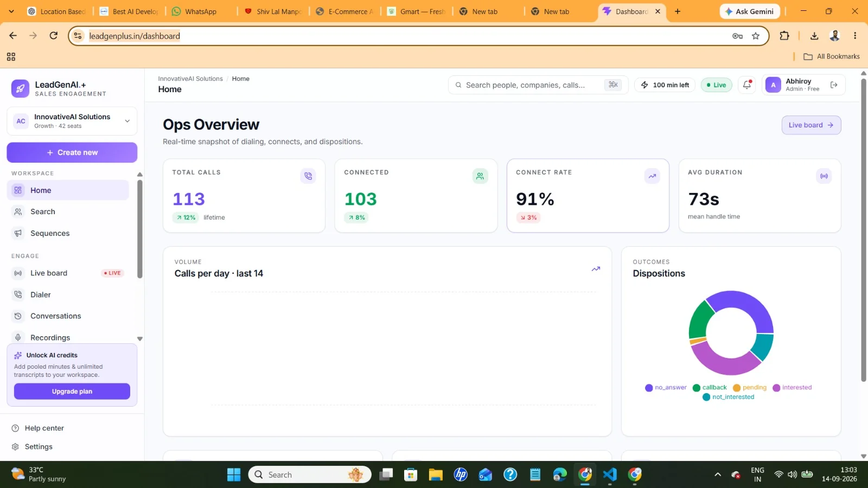Click the search people, companies, calls field
The height and width of the screenshot is (488, 868).
[538, 85]
